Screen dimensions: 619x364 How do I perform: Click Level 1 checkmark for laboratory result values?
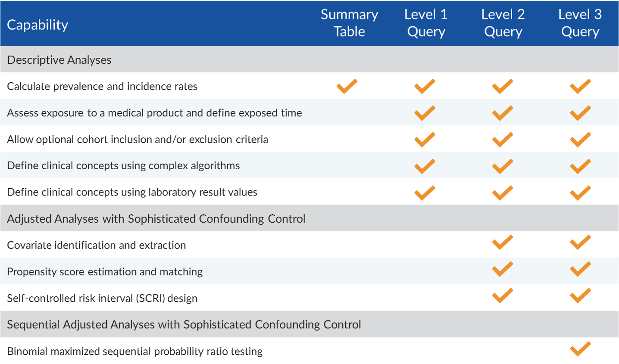pos(425,193)
